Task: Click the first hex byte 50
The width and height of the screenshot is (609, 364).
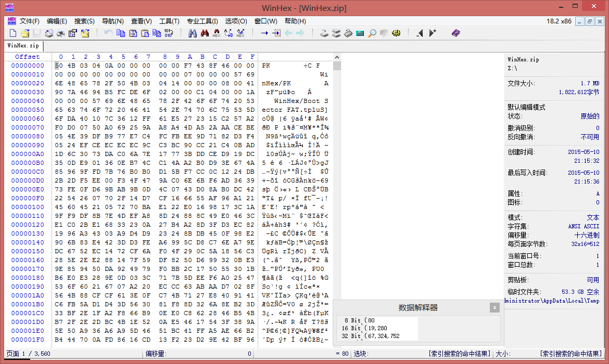Action: [x=59, y=66]
